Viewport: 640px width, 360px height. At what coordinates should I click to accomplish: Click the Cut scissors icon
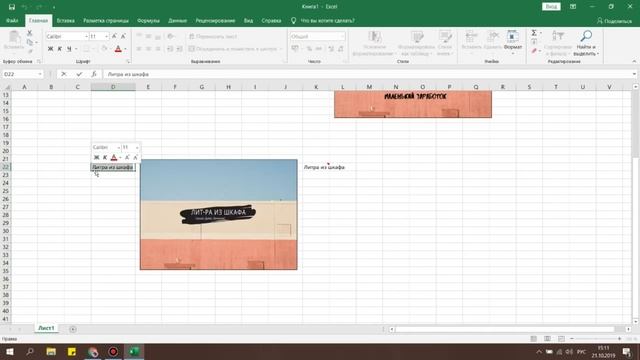29,33
